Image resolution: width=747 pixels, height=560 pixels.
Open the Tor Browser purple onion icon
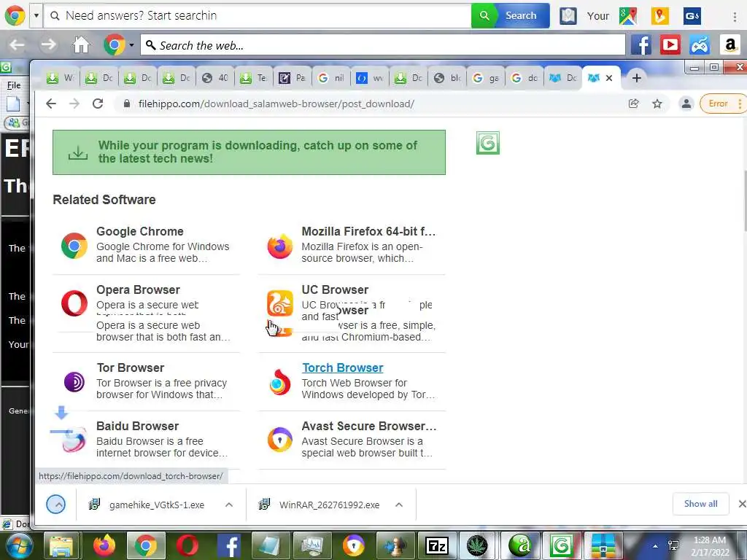pyautogui.click(x=74, y=382)
